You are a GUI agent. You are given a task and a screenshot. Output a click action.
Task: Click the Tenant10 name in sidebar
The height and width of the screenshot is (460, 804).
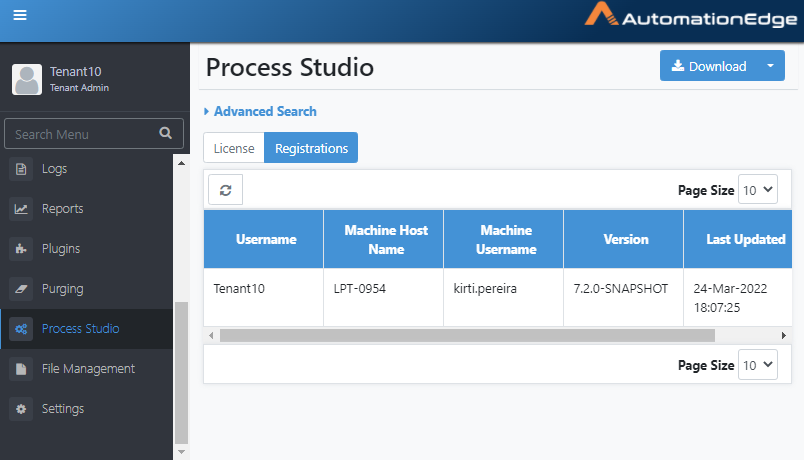[75, 71]
